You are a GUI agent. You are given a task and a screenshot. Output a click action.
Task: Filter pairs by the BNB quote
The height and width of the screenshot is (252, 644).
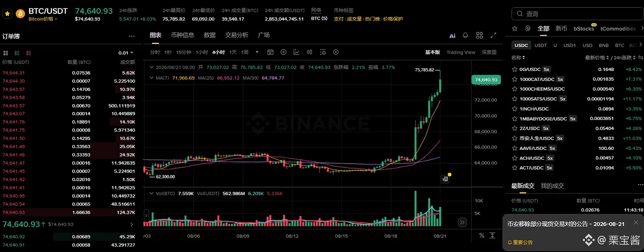coord(604,45)
